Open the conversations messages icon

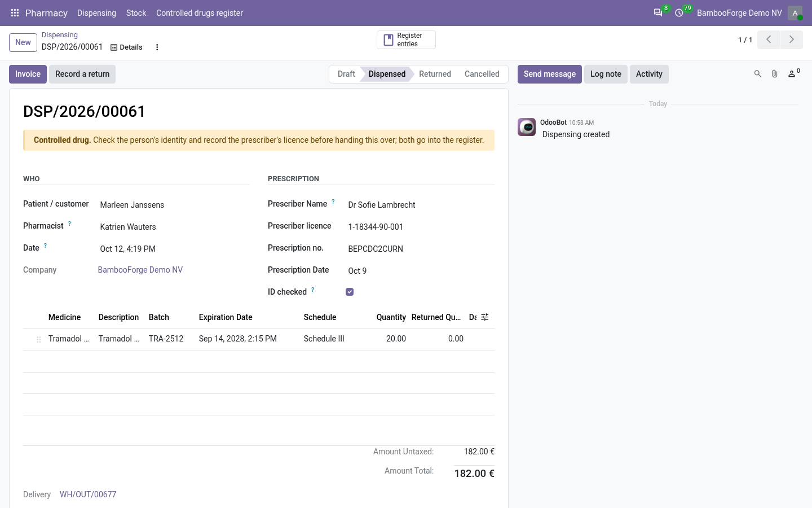pos(658,12)
